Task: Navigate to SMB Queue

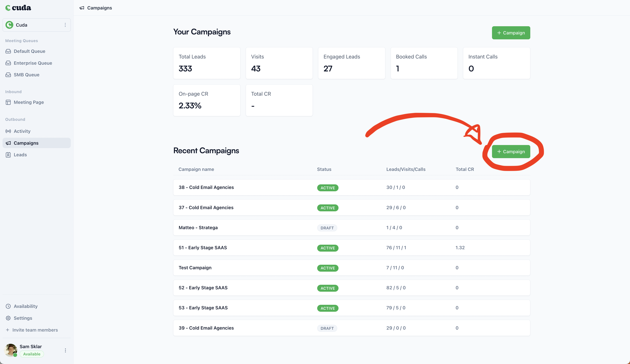Action: 26,75
